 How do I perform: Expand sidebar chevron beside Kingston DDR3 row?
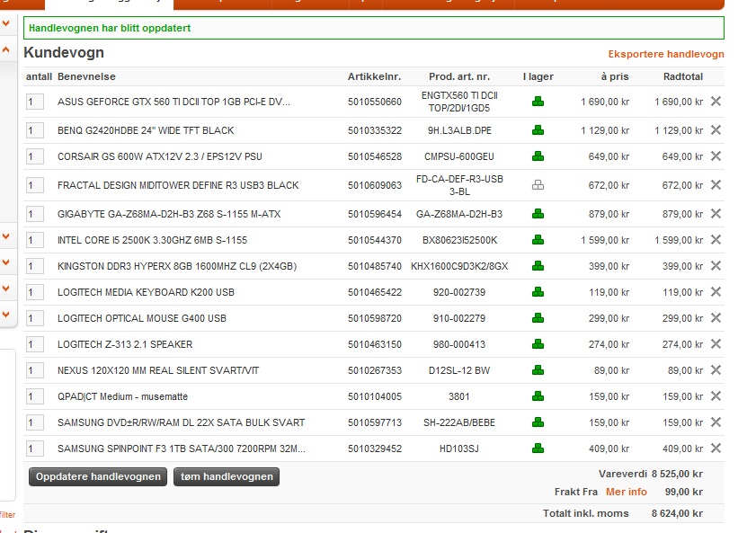click(x=5, y=262)
